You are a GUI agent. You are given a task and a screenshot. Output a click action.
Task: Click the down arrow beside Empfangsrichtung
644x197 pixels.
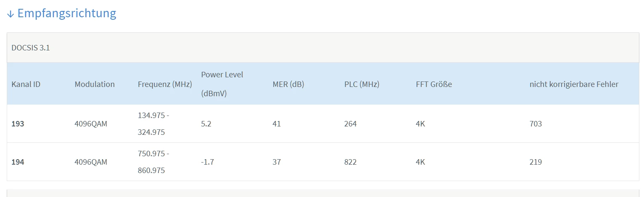click(11, 14)
